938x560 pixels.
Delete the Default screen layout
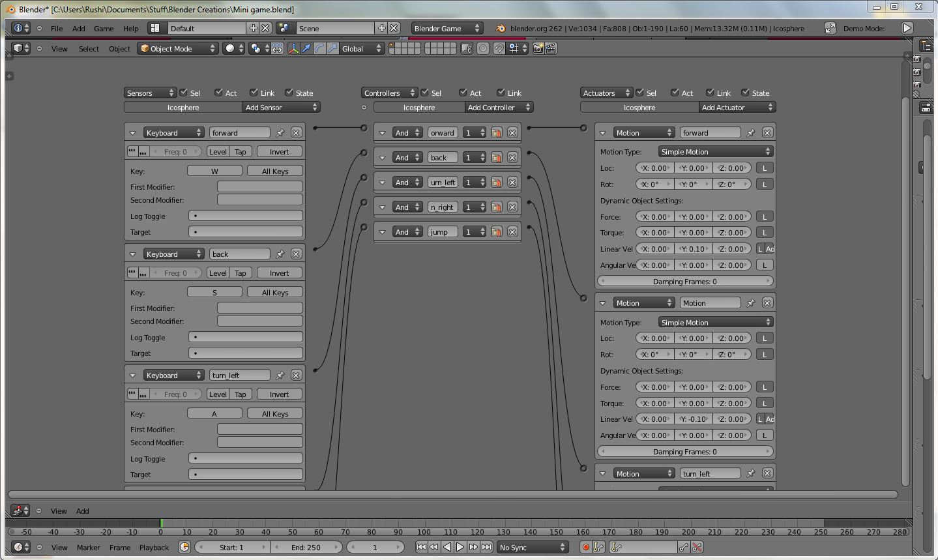coord(265,28)
